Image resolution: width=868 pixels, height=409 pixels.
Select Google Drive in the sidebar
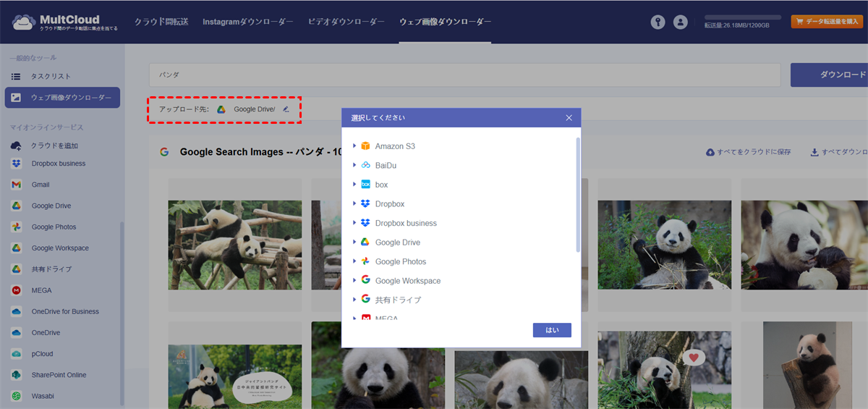pyautogui.click(x=51, y=206)
